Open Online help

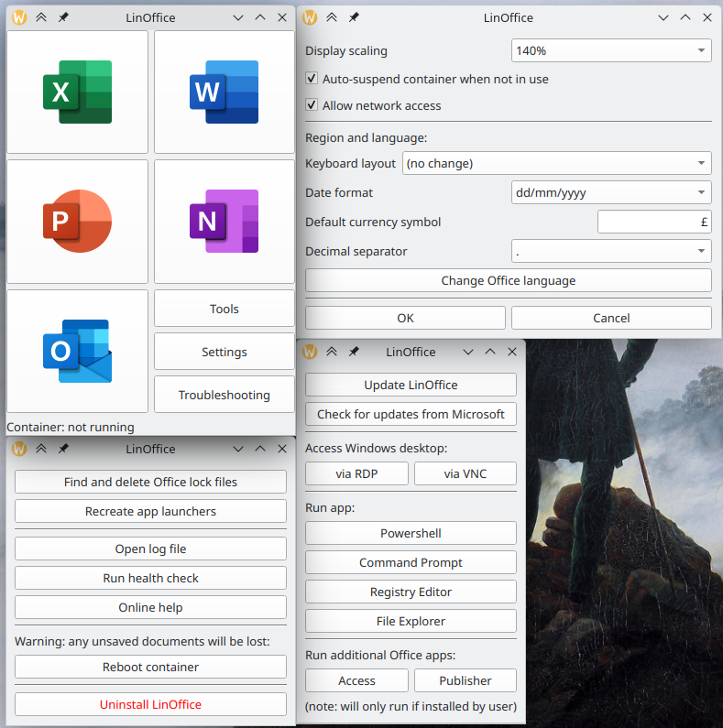click(150, 607)
